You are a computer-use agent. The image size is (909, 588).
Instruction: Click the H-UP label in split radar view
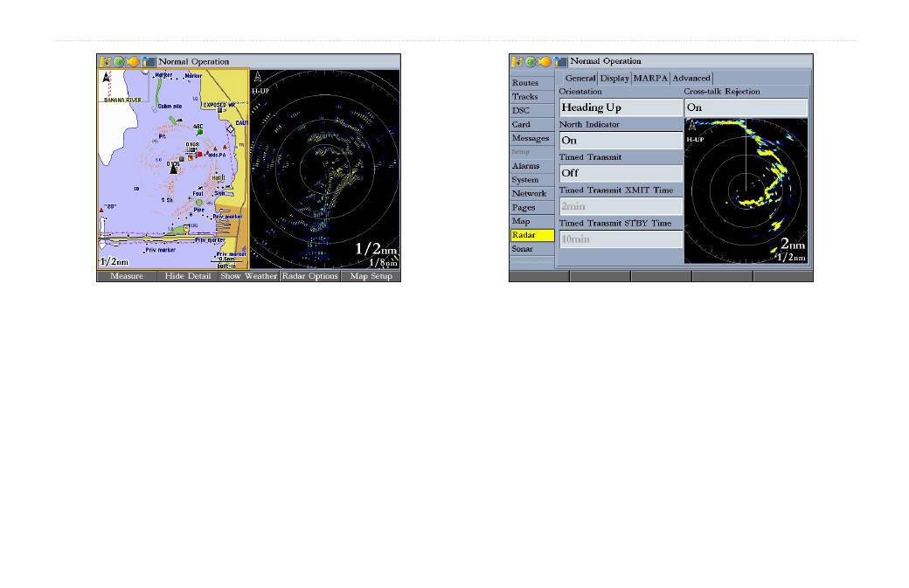[260, 91]
